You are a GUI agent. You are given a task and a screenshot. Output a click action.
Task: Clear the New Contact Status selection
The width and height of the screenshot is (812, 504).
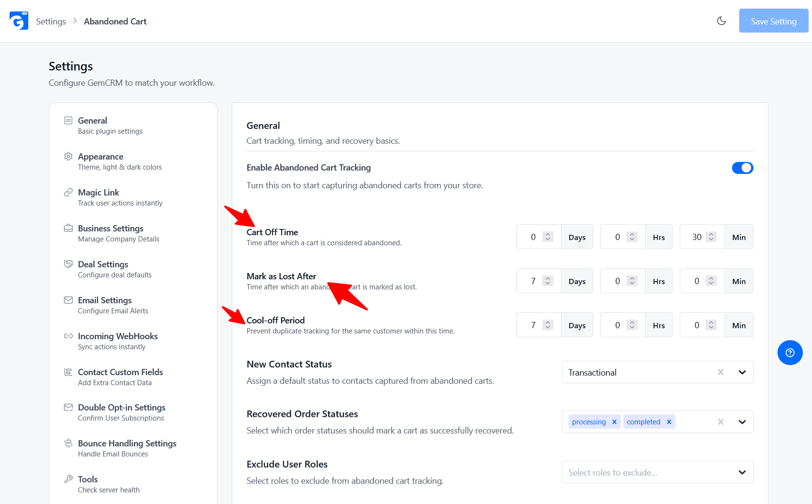click(721, 372)
